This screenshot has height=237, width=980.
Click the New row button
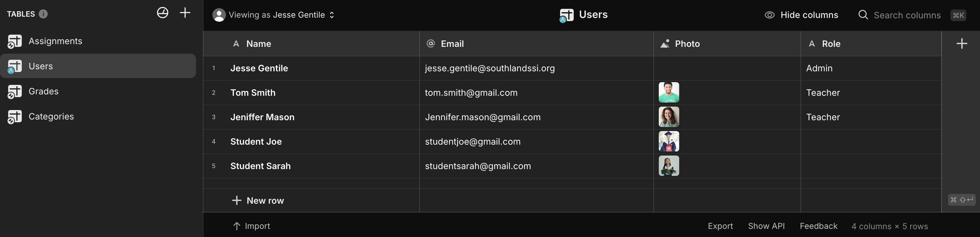coord(258,201)
